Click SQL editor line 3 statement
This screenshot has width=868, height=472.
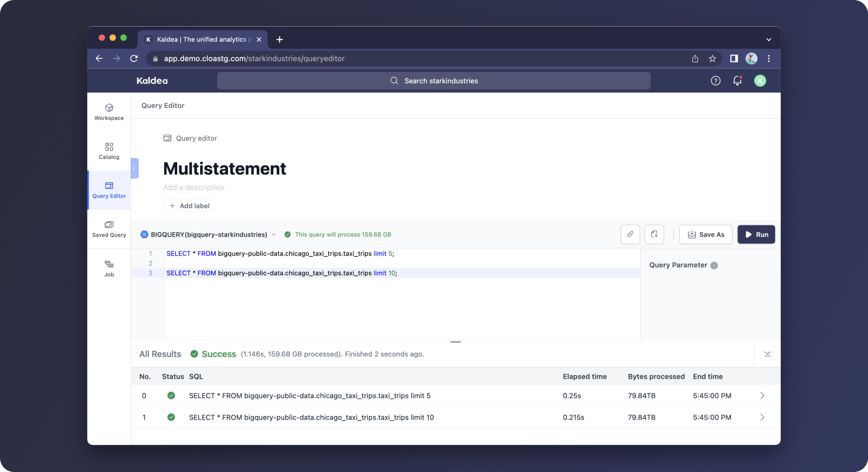pos(282,273)
